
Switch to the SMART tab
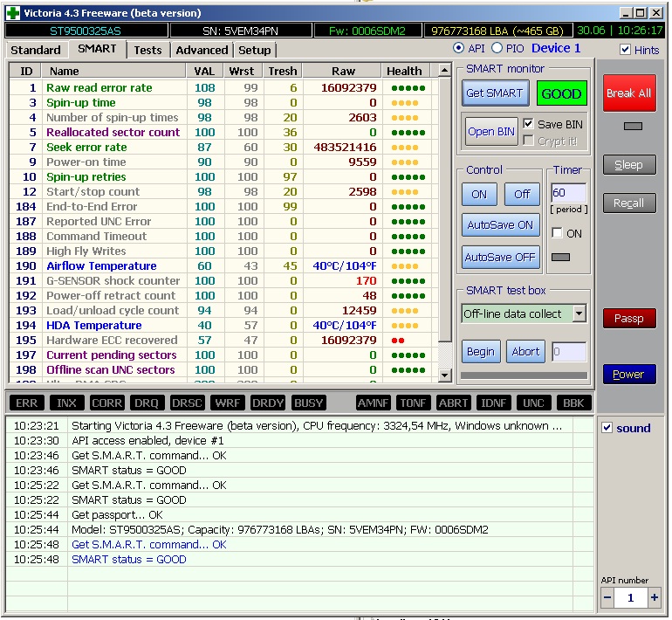(97, 49)
